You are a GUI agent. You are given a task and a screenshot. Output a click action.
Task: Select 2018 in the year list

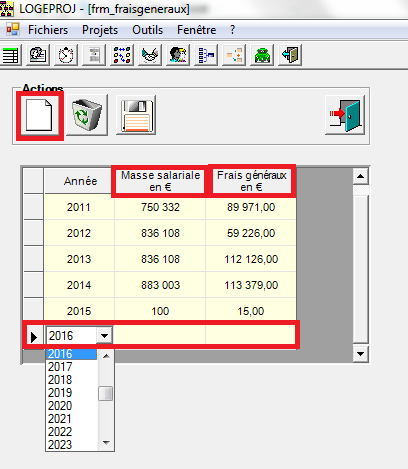click(x=60, y=380)
